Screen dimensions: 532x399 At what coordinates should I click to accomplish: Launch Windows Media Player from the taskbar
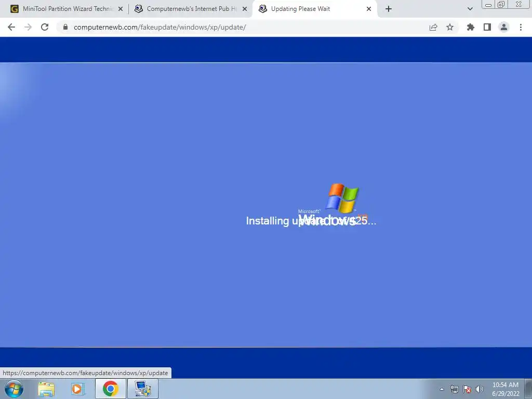[x=78, y=389]
